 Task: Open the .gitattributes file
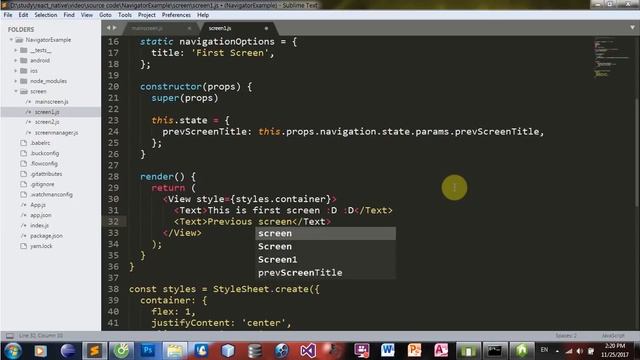pos(46,174)
